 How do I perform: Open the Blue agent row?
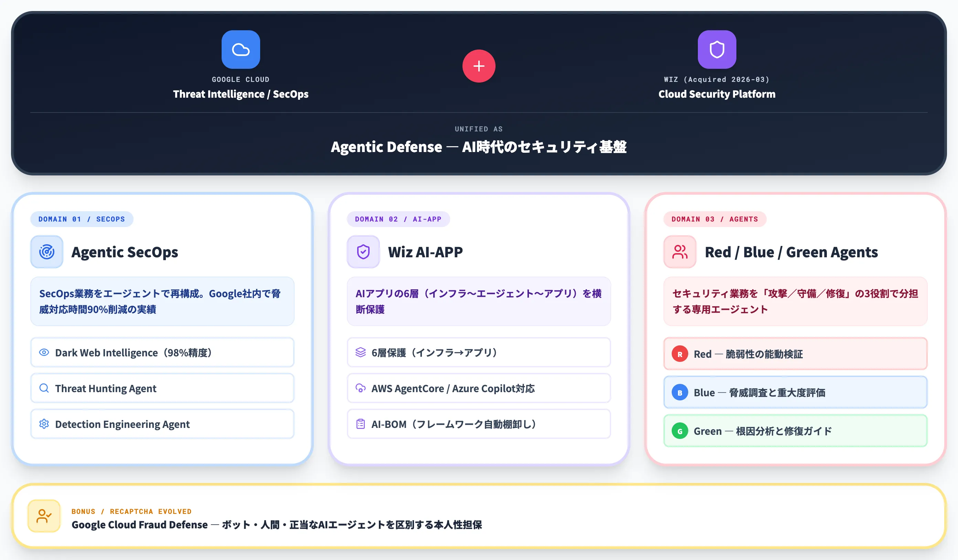(795, 392)
